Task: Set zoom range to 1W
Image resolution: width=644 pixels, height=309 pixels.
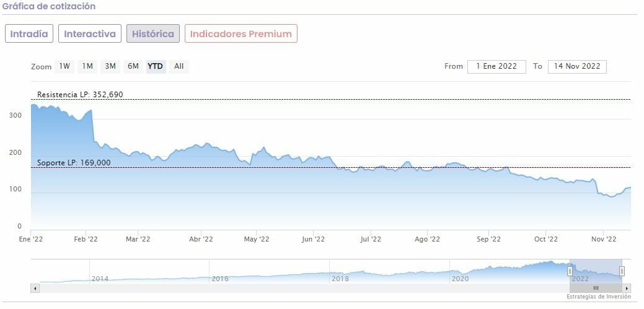Action: click(x=65, y=66)
